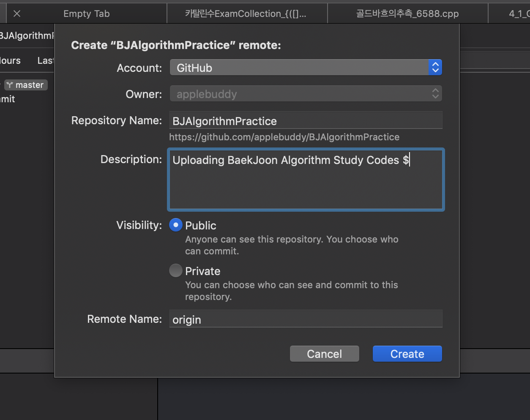
Task: Select the Public visibility option
Action: [x=176, y=225]
